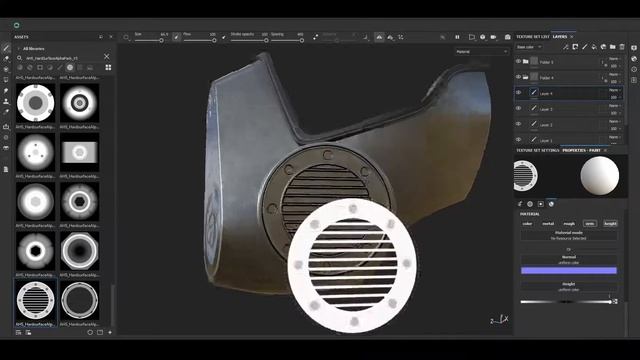
Task: Adjust the Size slider handle
Action: click(162, 40)
